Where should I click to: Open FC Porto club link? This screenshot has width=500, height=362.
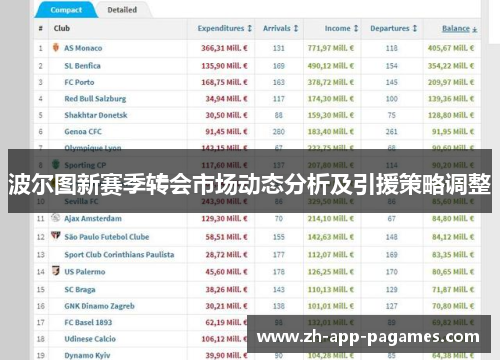tap(79, 82)
